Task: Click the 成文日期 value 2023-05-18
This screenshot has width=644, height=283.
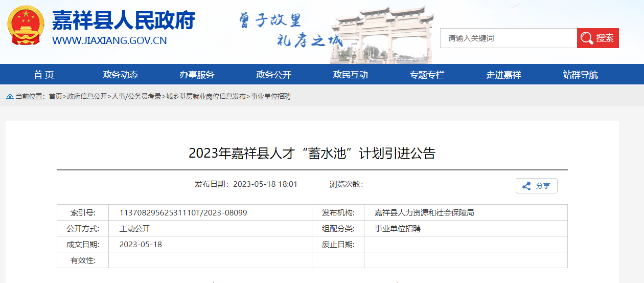Action: [141, 244]
